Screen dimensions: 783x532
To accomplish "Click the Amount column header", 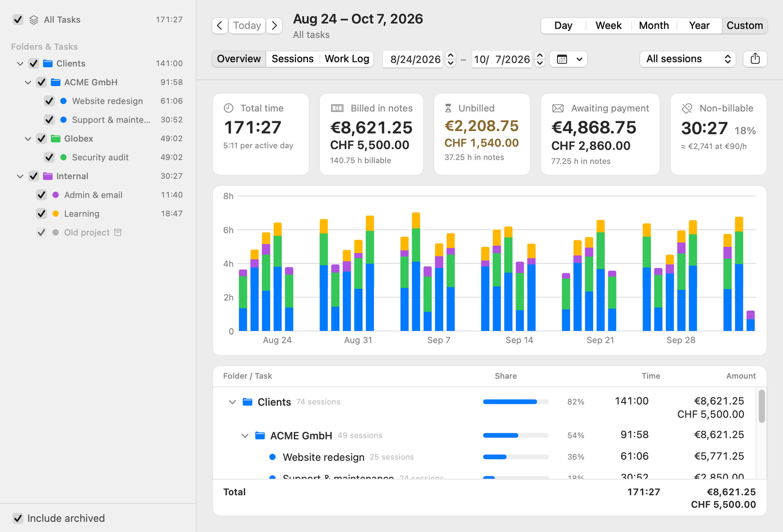I will coord(741,376).
